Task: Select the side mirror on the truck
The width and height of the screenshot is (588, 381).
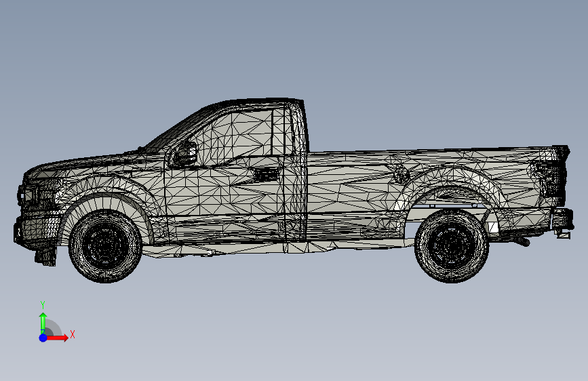Action: (x=185, y=153)
